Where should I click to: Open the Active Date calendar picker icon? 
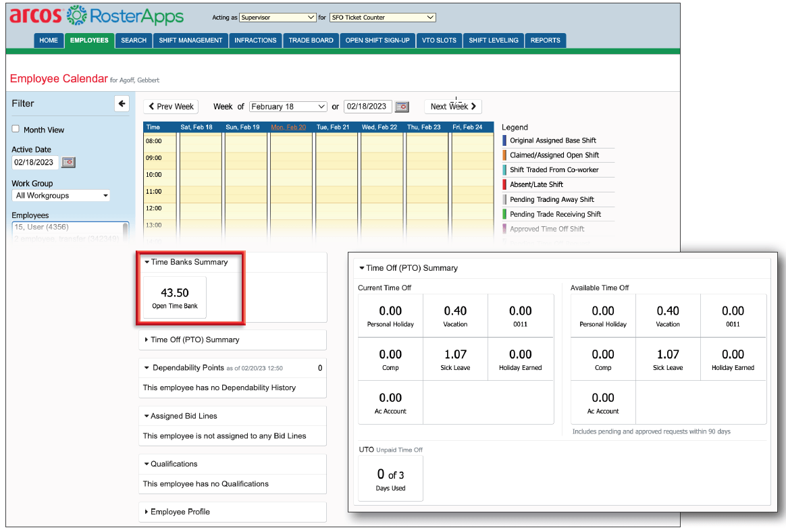pyautogui.click(x=69, y=163)
